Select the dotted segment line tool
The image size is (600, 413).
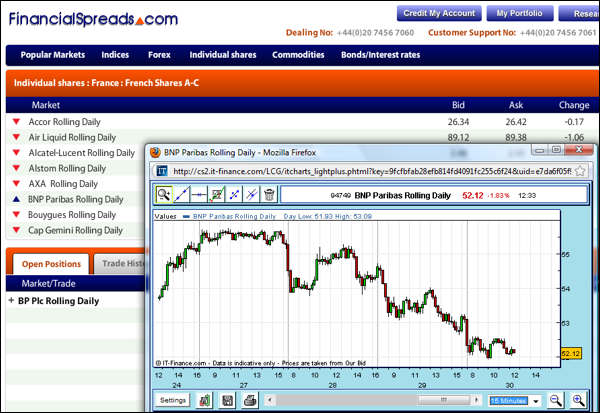pos(234,194)
